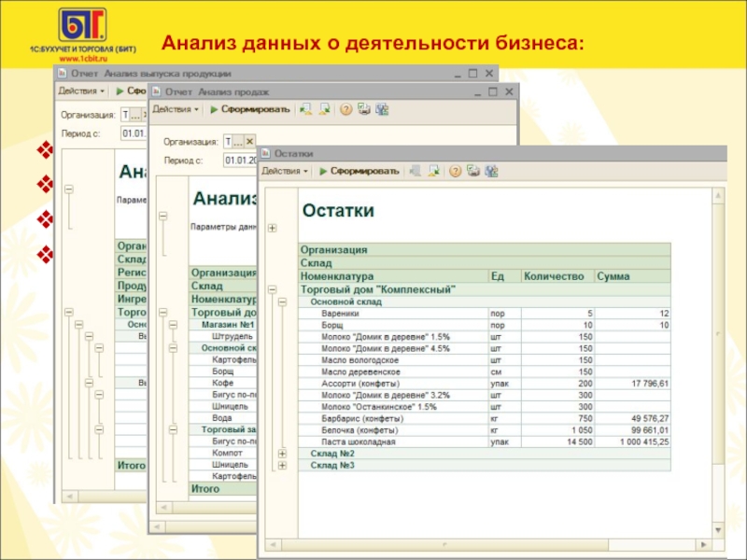
Task: Open Действия menu in Остатки window
Action: [x=284, y=172]
